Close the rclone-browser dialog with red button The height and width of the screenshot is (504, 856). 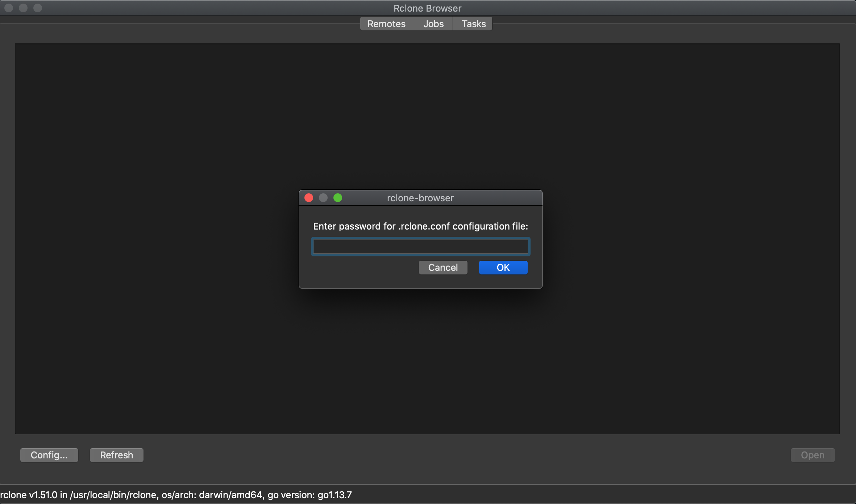click(309, 198)
